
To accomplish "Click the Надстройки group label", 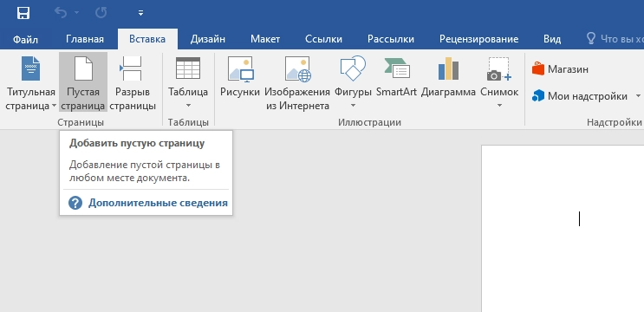I will click(x=614, y=122).
